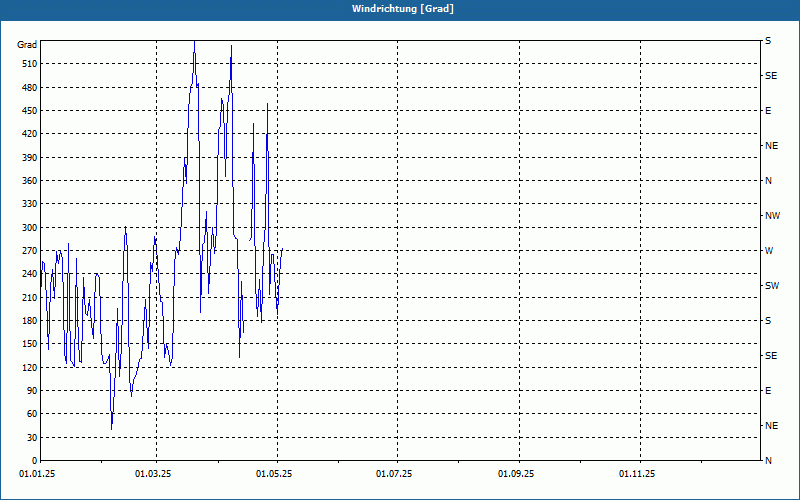Click the date label 01.01.25
Image resolution: width=800 pixels, height=500 pixels.
click(37, 474)
